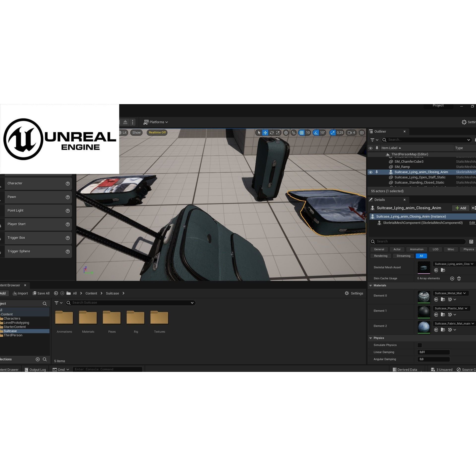Toggle rotation angle snapping button
This screenshot has width=476, height=476.
(316, 133)
